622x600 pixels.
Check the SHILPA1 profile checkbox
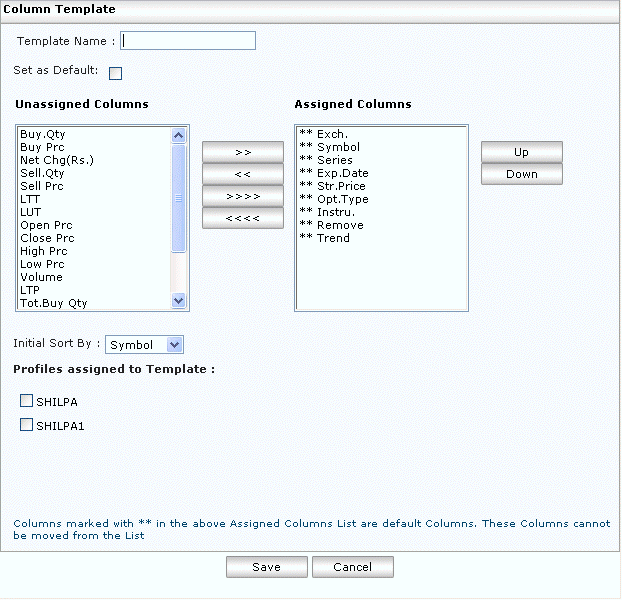26,425
